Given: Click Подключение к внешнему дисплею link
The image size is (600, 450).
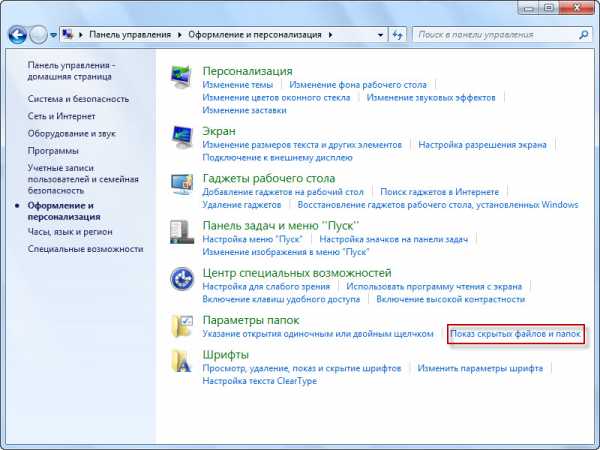Looking at the screenshot, I should point(277,158).
